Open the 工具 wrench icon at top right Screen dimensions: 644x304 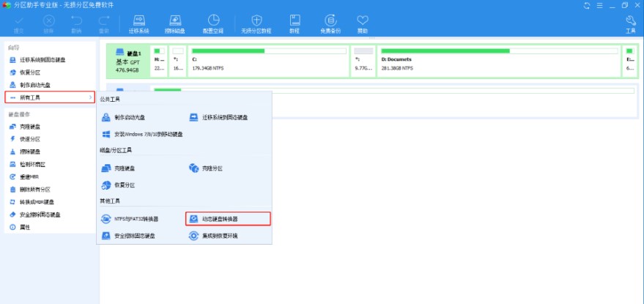pos(631,24)
